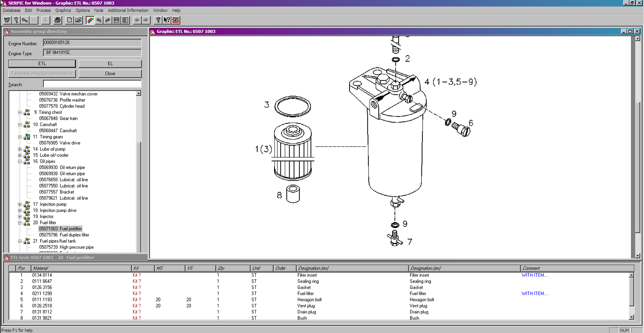Click WITH ITEM link for Filter insert
644x333 pixels.
[x=535, y=275]
